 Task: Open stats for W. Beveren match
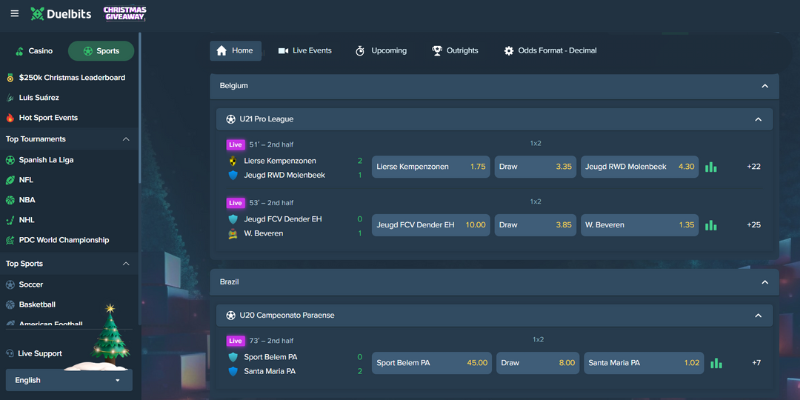click(x=711, y=225)
